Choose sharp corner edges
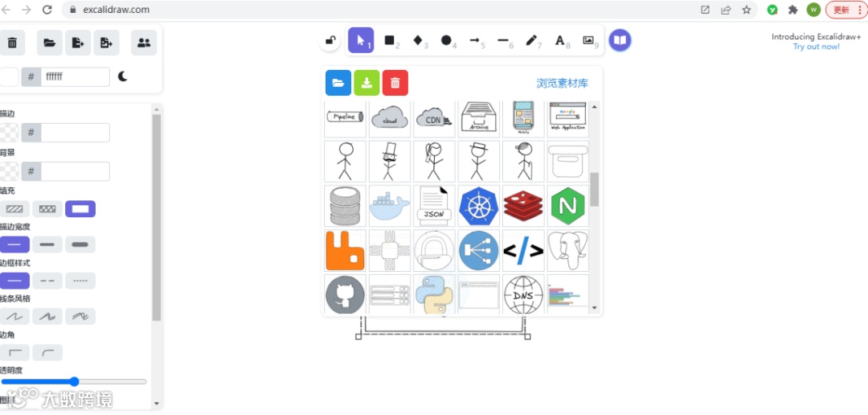This screenshot has height=415, width=868. 14,352
